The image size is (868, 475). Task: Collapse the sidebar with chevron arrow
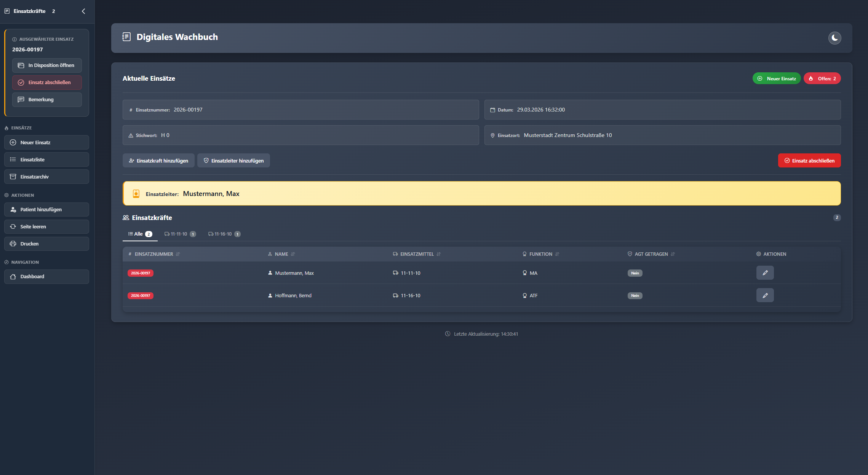click(83, 11)
